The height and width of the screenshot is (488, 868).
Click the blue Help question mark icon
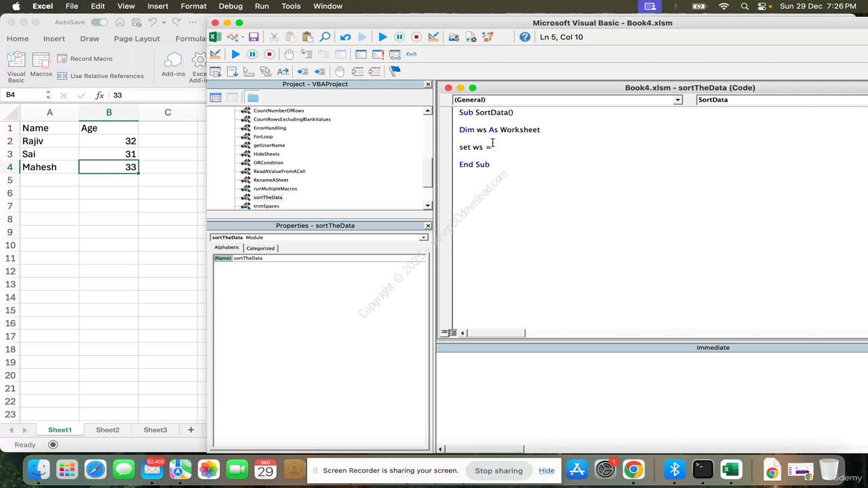point(525,37)
